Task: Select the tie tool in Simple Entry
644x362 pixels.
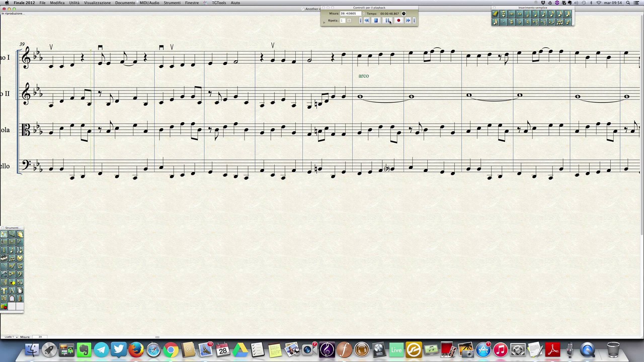Action: [x=552, y=22]
